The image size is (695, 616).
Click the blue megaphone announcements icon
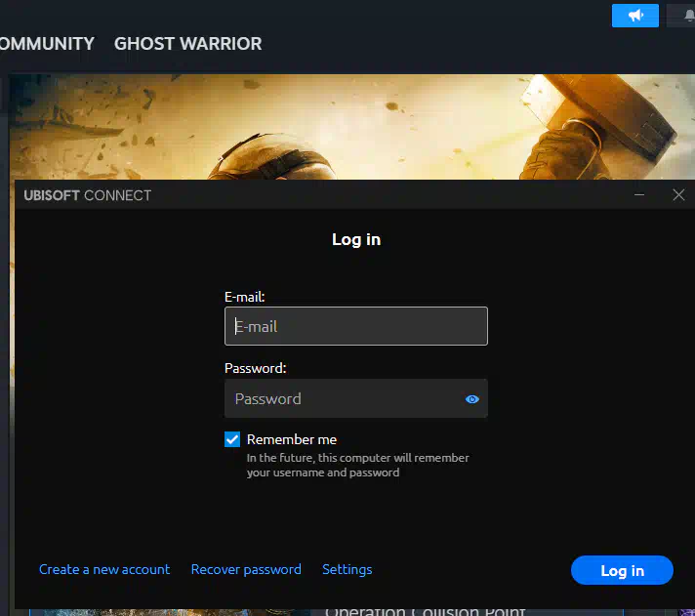pyautogui.click(x=634, y=16)
